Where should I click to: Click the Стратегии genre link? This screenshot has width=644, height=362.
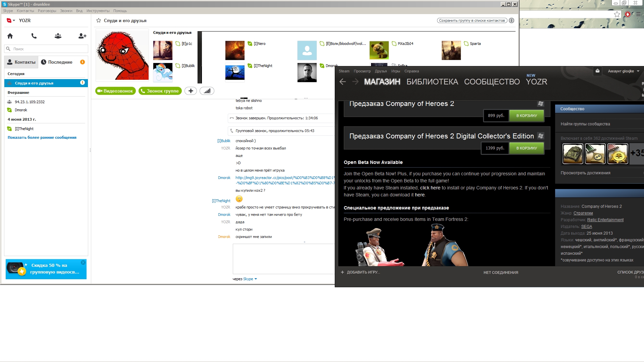[583, 213]
